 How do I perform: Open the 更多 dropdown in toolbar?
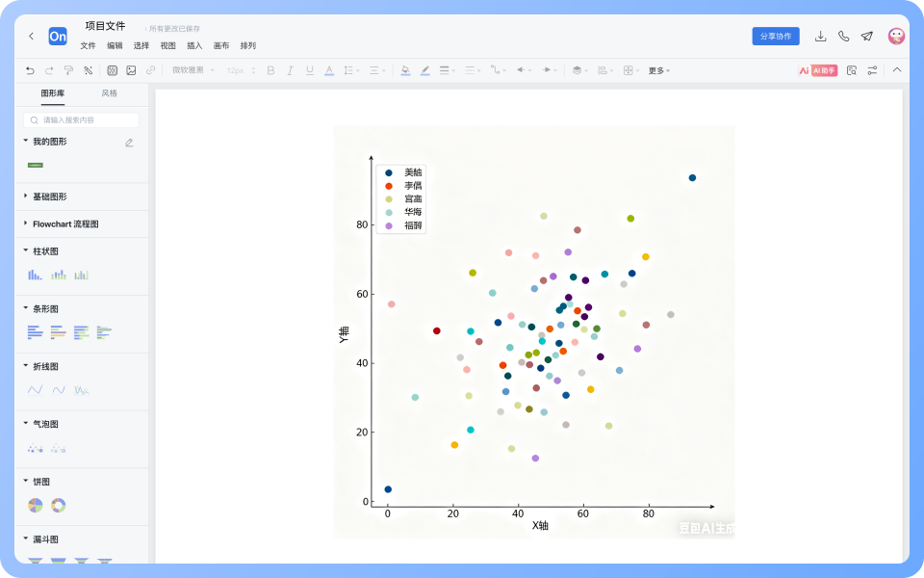click(x=658, y=70)
